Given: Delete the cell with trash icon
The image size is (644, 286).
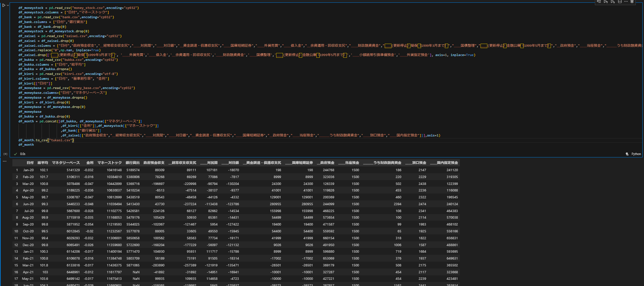Looking at the screenshot, I should tap(632, 1).
